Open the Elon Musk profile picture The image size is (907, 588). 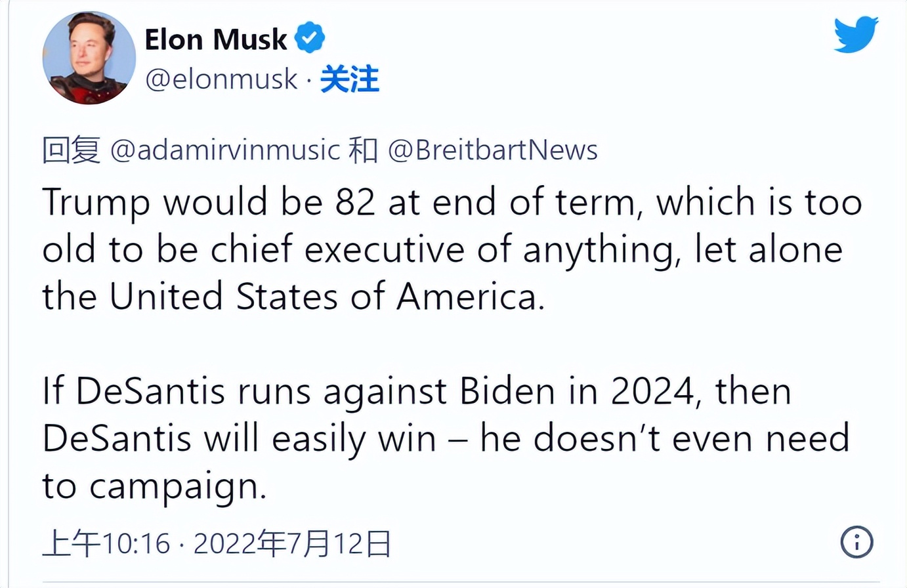(x=89, y=58)
